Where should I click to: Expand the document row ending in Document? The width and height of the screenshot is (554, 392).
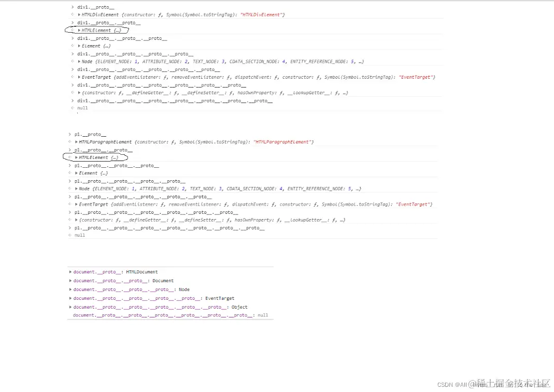coord(70,281)
